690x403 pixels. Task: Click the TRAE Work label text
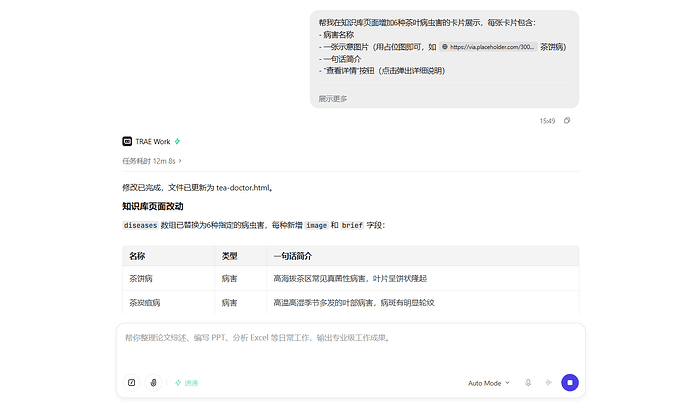pos(153,141)
